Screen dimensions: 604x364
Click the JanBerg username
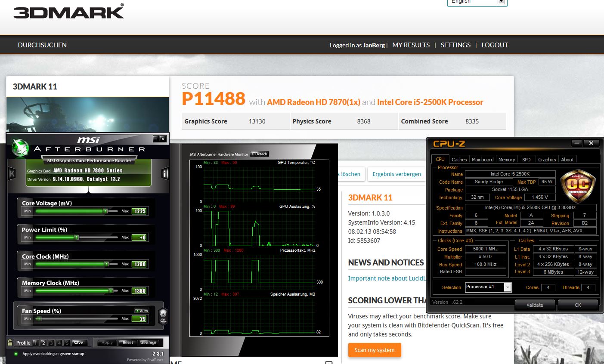click(374, 45)
